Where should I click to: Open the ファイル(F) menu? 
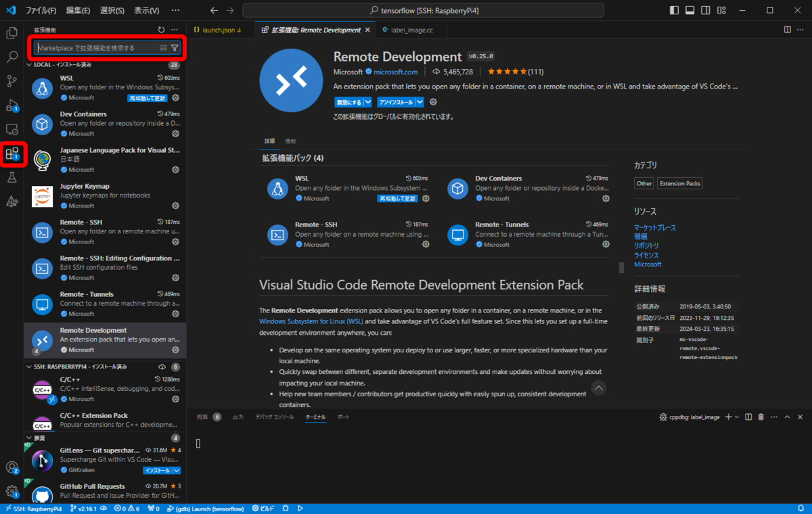(x=41, y=10)
